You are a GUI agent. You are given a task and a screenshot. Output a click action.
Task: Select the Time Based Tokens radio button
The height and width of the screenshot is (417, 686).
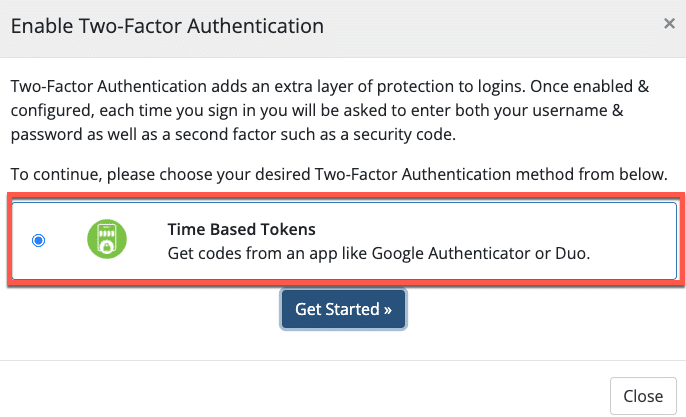pyautogui.click(x=38, y=241)
